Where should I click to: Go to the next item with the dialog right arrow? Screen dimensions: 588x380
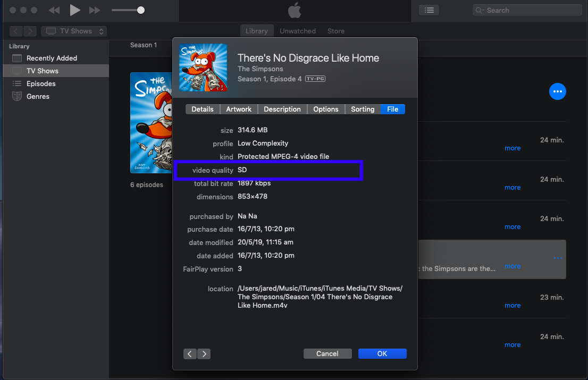[x=204, y=354]
